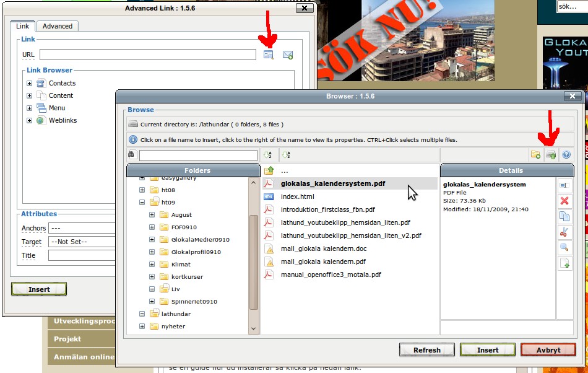Screen dimensions: 588x373
Task: Click the insert file icon below the magnifier
Action: pyautogui.click(x=564, y=263)
